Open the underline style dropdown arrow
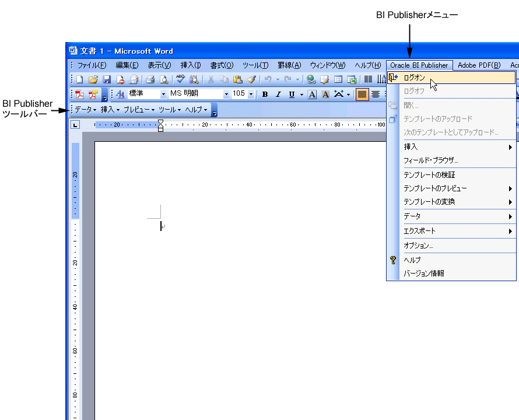This screenshot has height=420, width=519. pos(301,94)
